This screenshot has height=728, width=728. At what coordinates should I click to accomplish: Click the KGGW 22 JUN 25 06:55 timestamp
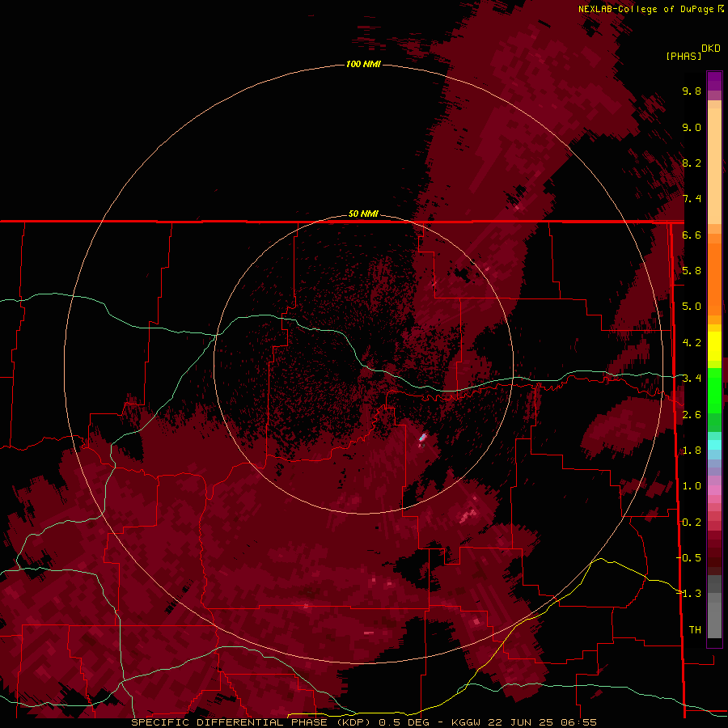(523, 722)
